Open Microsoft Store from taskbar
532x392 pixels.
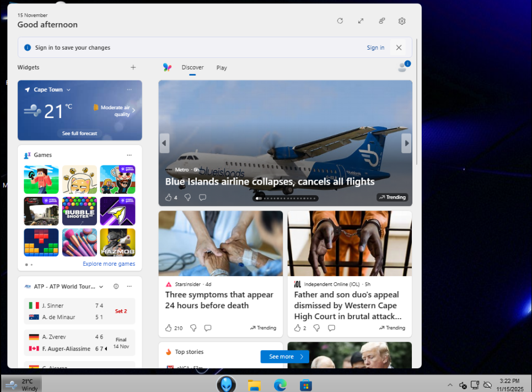(306, 385)
